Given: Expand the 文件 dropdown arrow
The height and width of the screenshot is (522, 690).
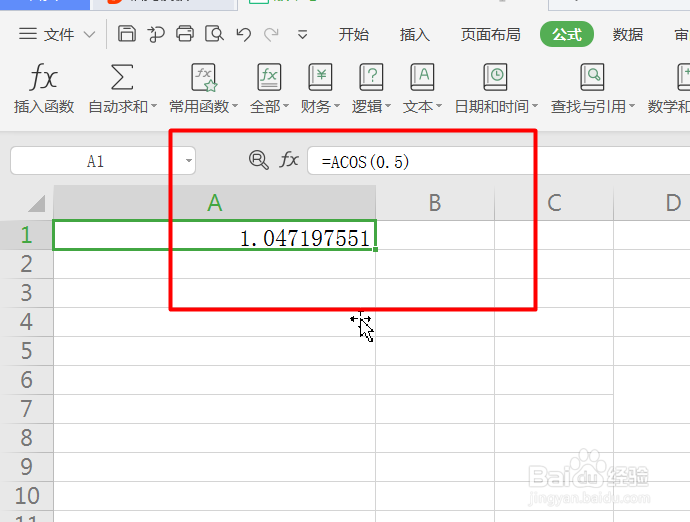Looking at the screenshot, I should [x=89, y=35].
